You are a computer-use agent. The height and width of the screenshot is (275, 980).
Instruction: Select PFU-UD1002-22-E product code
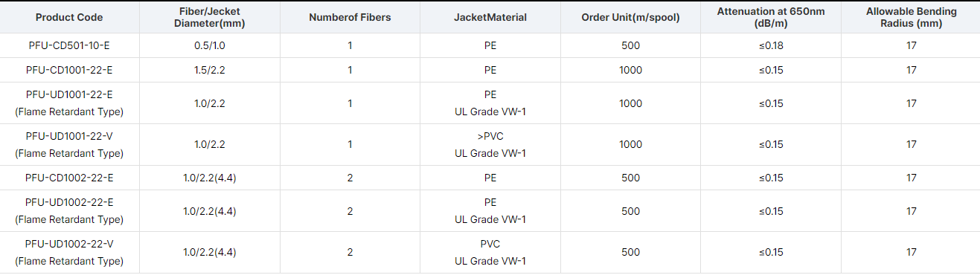pos(69,202)
